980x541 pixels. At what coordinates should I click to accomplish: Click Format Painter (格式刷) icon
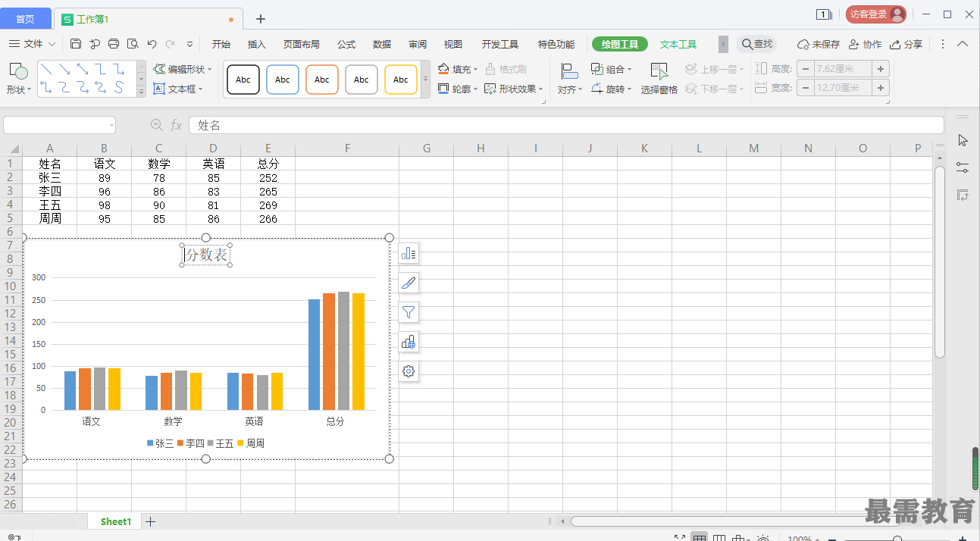coord(506,69)
